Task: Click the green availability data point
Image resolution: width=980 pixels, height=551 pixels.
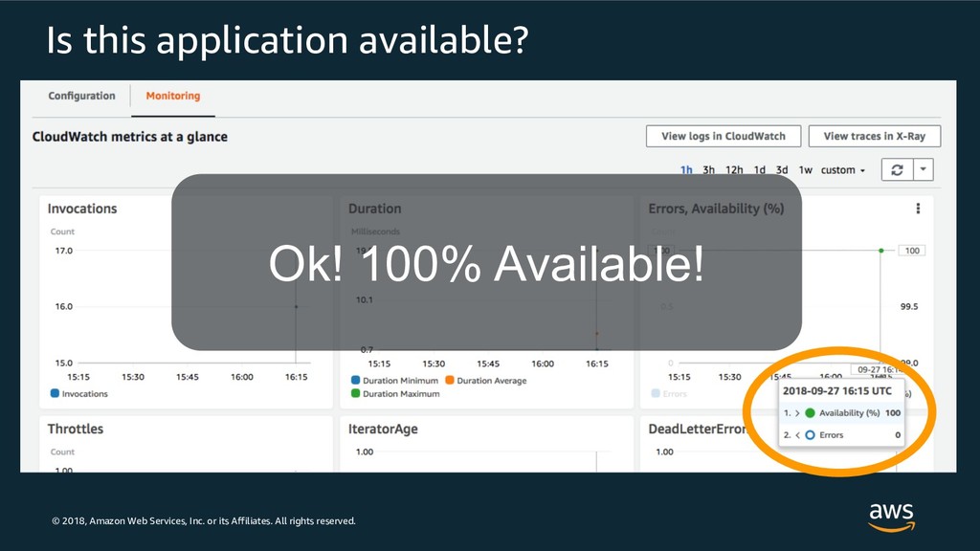Action: pyautogui.click(x=881, y=251)
